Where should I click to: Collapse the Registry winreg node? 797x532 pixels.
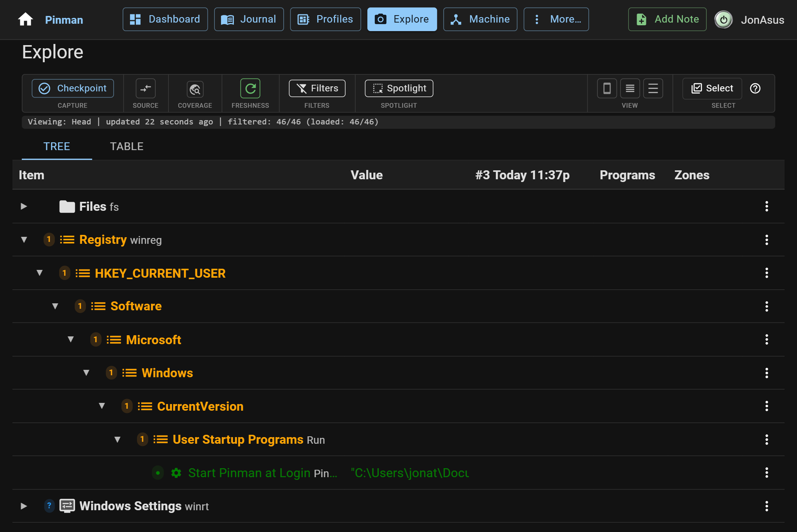coord(24,240)
